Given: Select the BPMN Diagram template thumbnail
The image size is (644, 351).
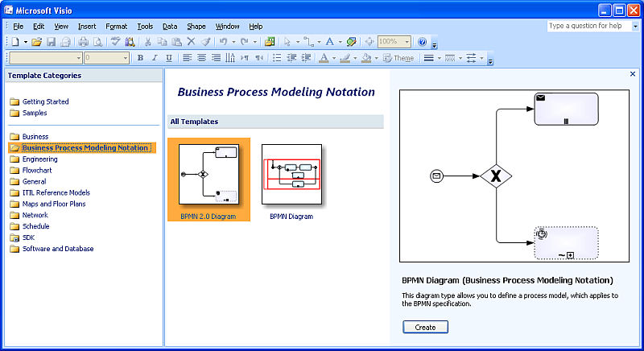Looking at the screenshot, I should [291, 174].
